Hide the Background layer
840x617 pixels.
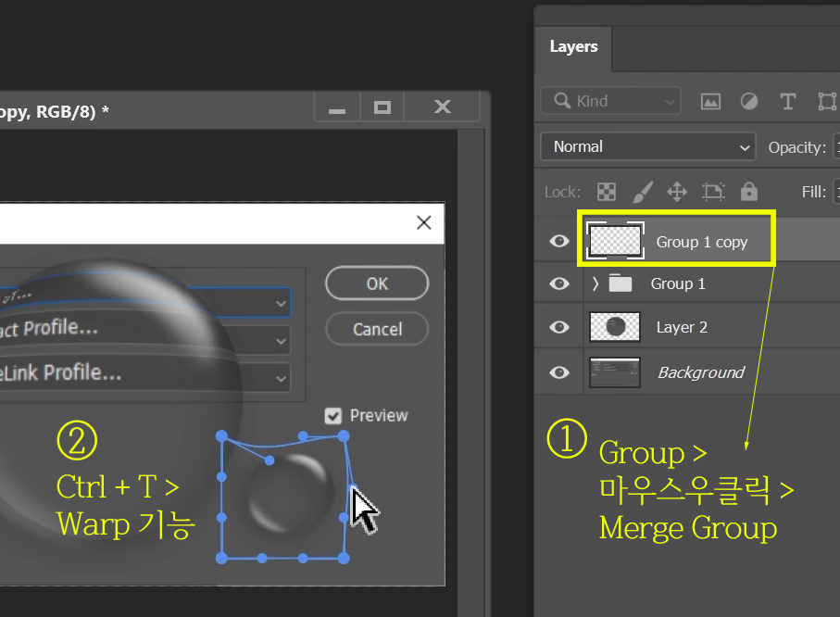pos(558,371)
